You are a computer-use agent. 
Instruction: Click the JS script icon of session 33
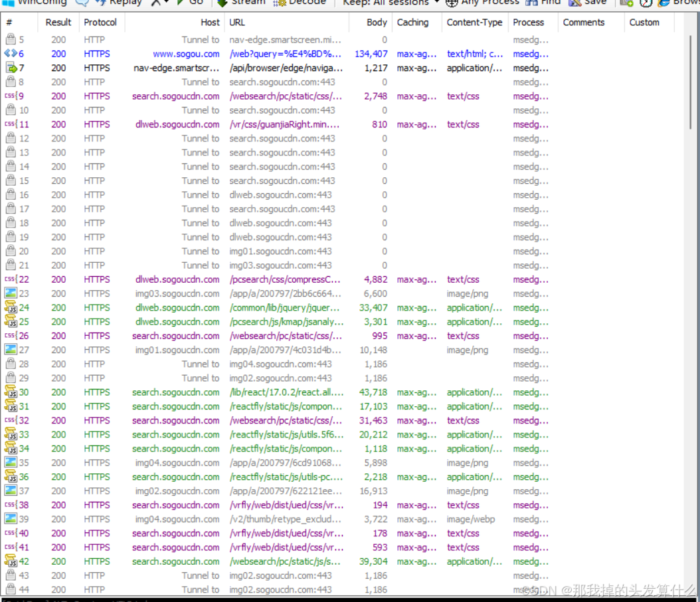point(11,434)
